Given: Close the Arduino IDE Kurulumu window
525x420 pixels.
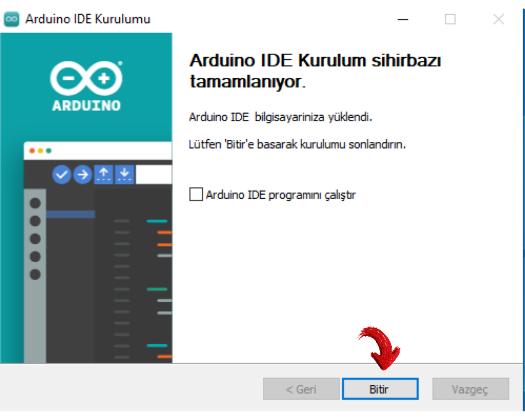Looking at the screenshot, I should [x=498, y=19].
